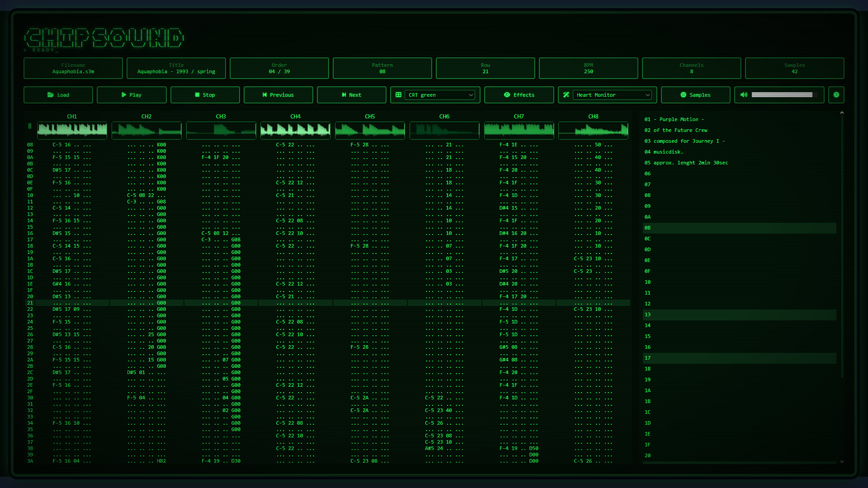Screen dimensions: 868x488
Task: Toggle the CH4 waveform scope
Action: click(295, 131)
